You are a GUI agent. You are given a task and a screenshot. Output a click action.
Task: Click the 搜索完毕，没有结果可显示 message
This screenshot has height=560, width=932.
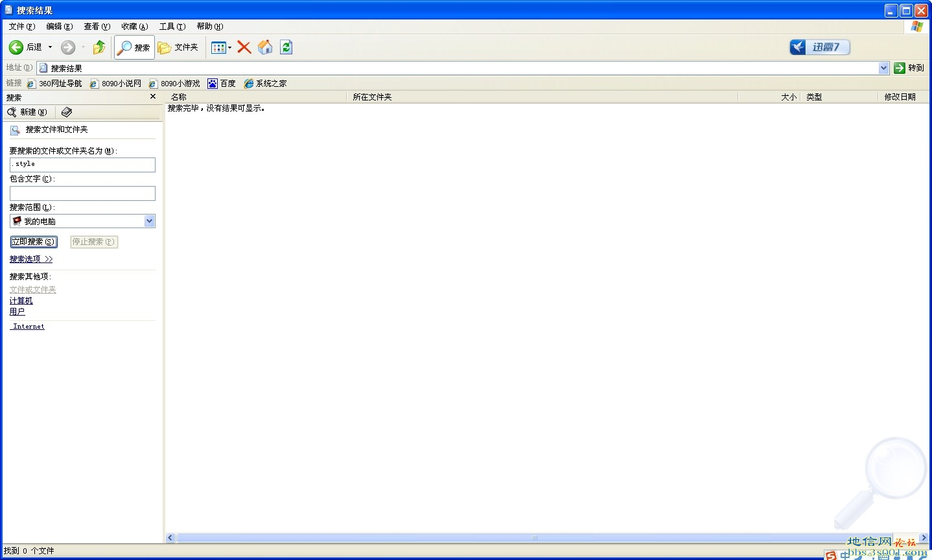point(216,108)
